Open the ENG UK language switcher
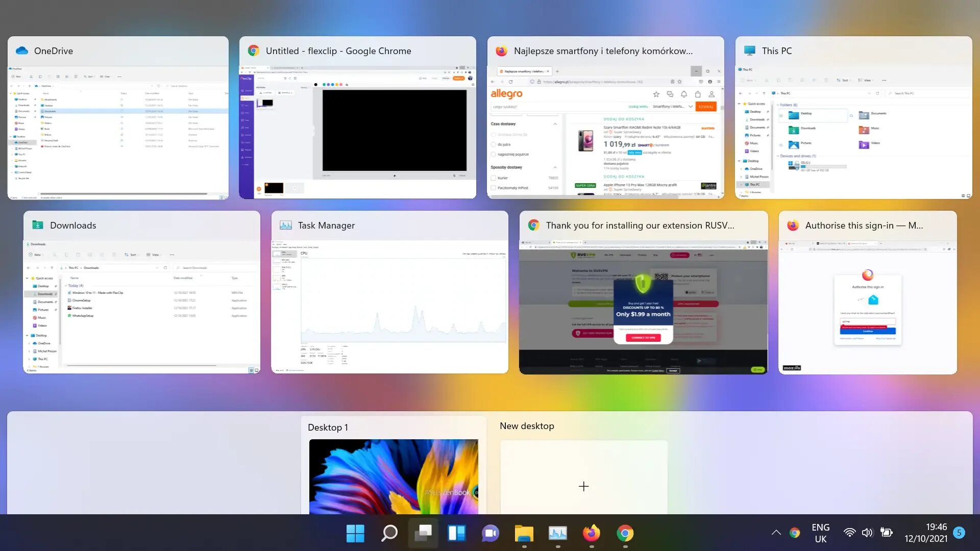Screen dimensions: 980x551 tap(820, 533)
